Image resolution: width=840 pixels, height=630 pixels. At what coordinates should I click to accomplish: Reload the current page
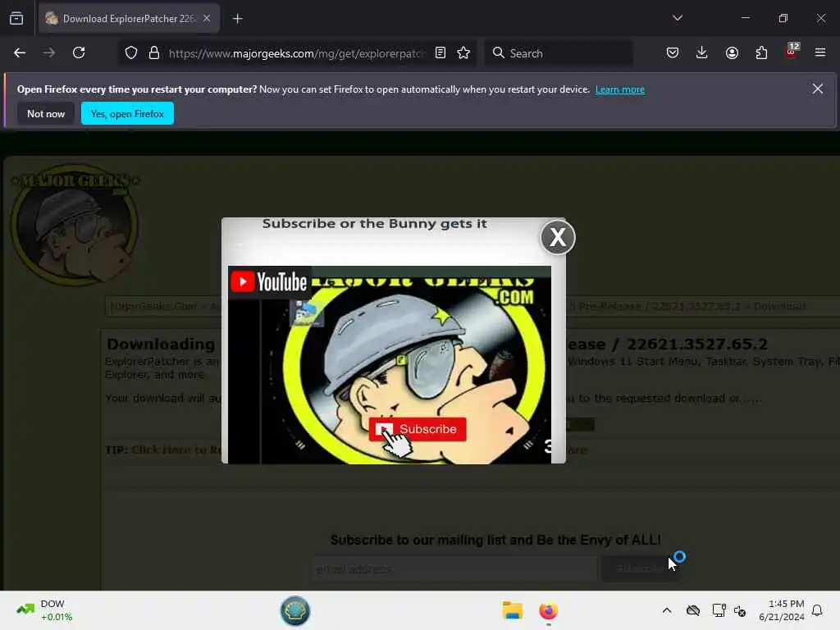pos(79,52)
